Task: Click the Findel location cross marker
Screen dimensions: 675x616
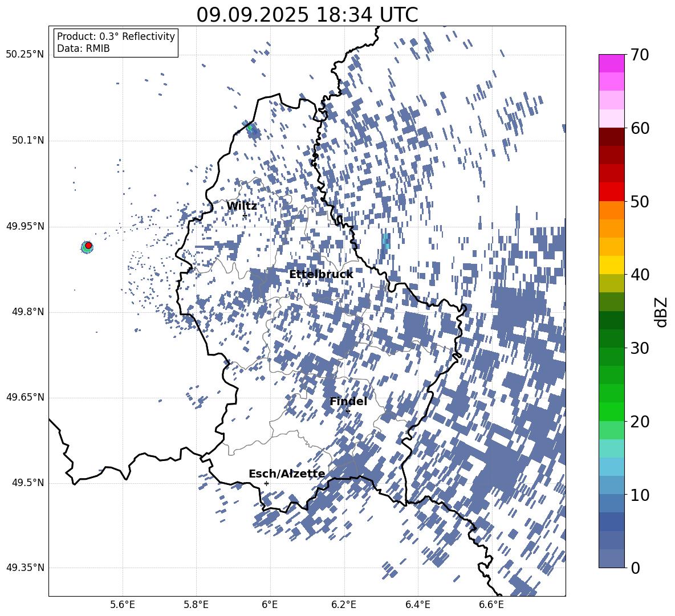Action: click(x=348, y=411)
